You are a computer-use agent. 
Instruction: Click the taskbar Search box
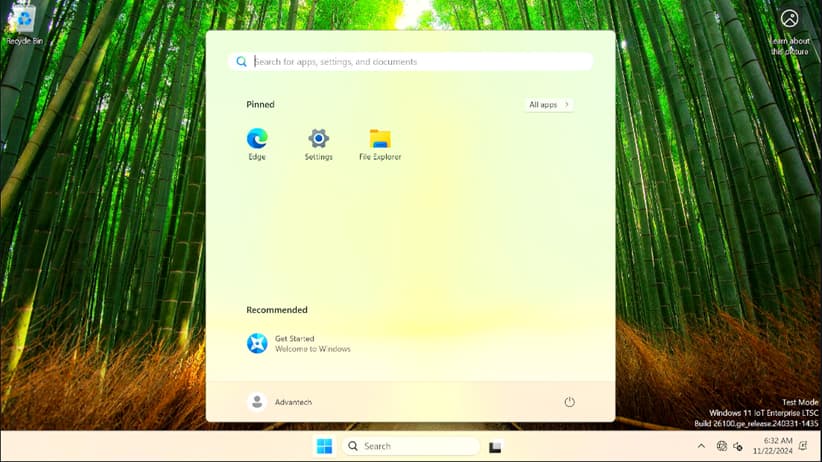click(410, 446)
